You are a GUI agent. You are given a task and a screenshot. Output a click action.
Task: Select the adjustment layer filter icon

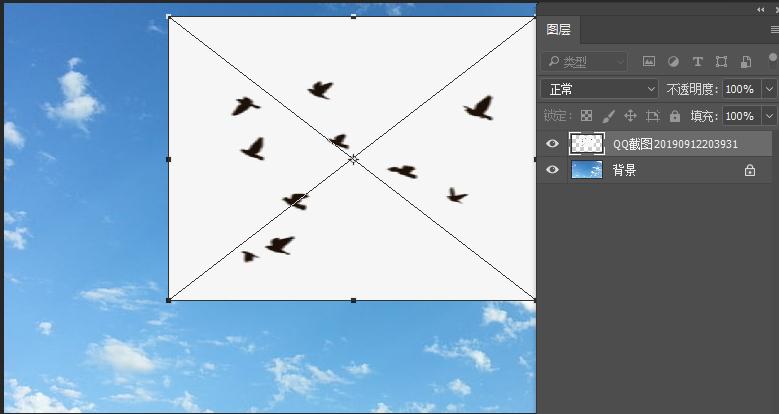click(673, 62)
